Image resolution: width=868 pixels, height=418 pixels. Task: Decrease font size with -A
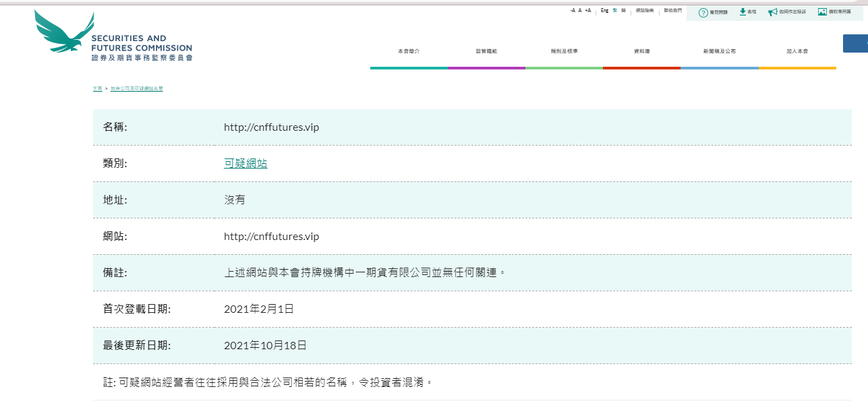coord(573,11)
